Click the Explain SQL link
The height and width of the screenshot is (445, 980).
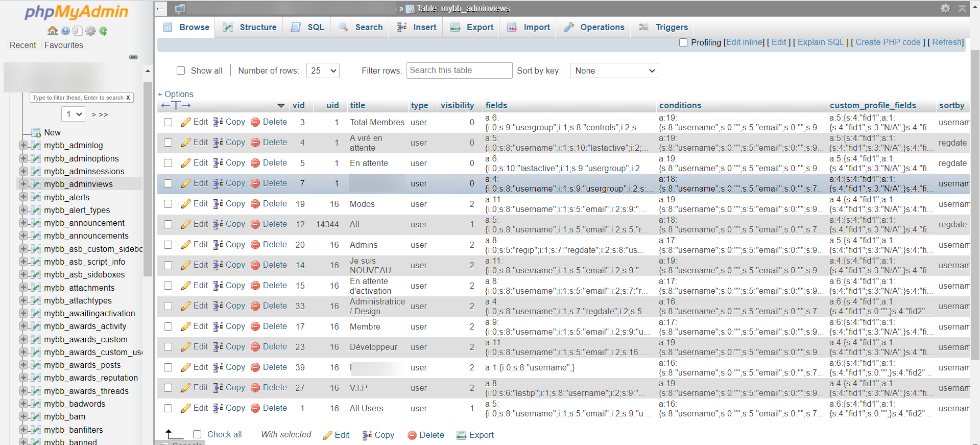(x=821, y=42)
